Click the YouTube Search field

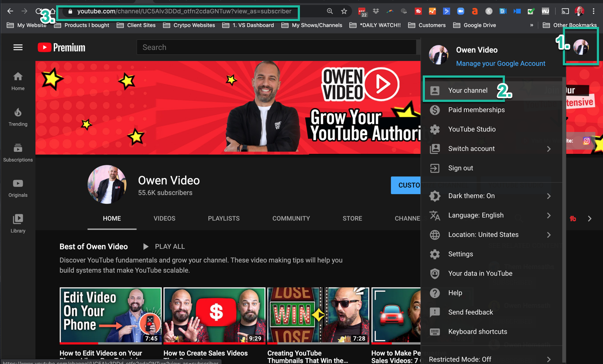coord(277,47)
